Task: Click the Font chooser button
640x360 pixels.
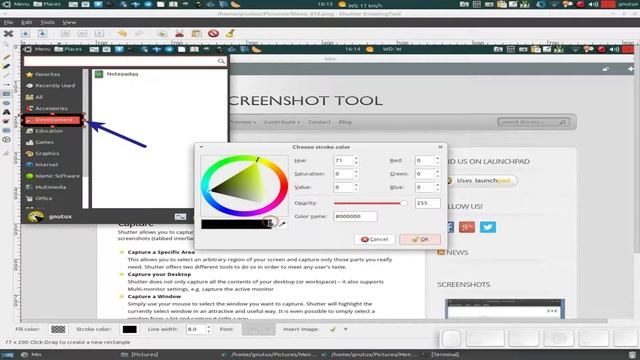Action: click(258, 329)
